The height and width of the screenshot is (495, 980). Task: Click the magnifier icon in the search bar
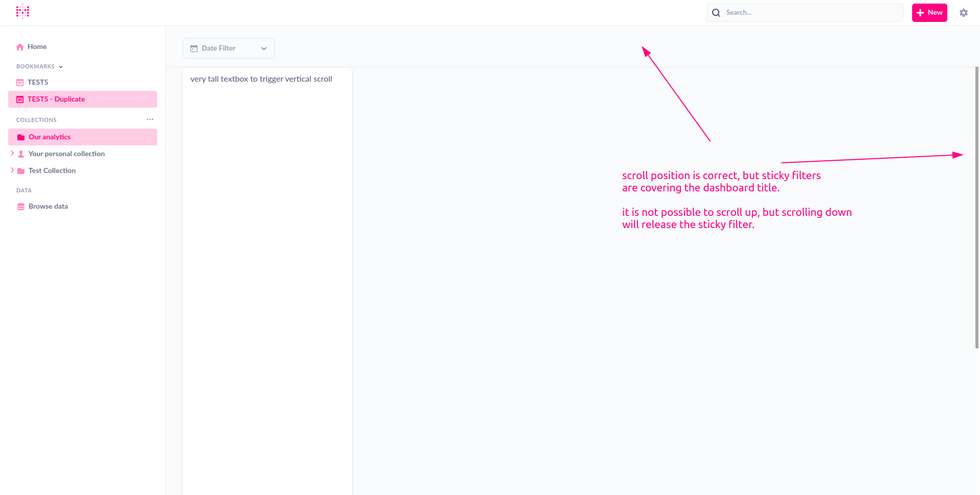(x=716, y=12)
